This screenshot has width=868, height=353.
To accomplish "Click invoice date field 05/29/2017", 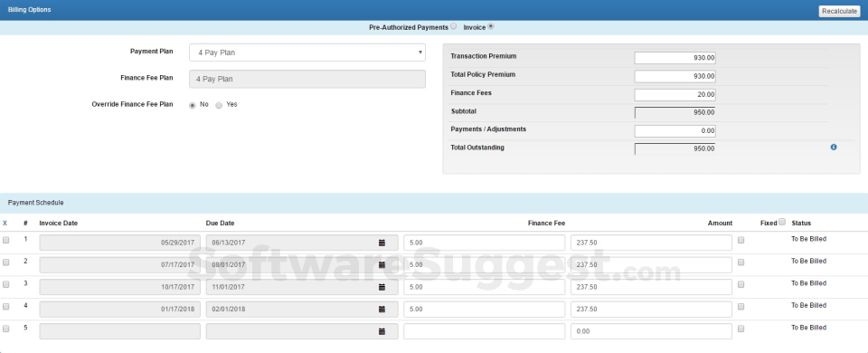I will tap(119, 243).
